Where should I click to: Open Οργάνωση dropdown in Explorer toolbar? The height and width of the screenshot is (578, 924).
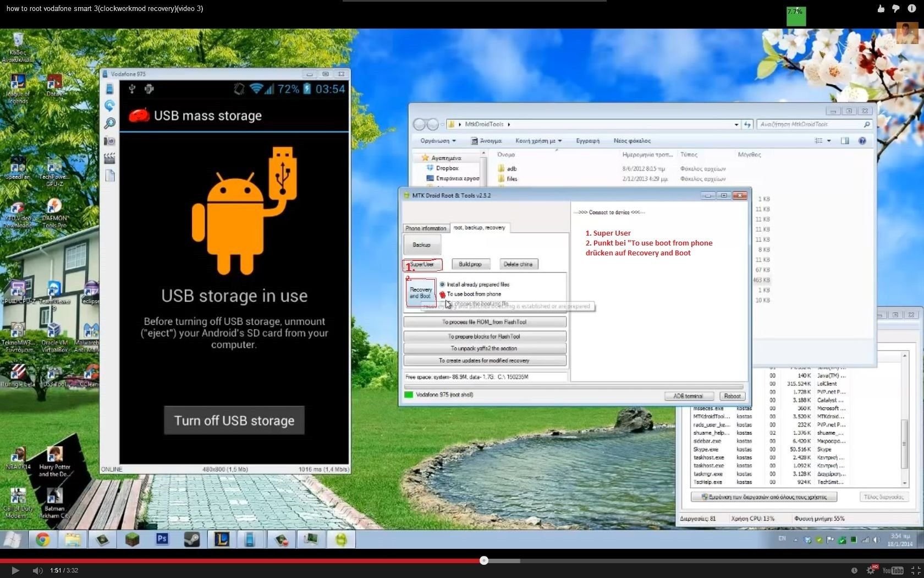pyautogui.click(x=438, y=141)
